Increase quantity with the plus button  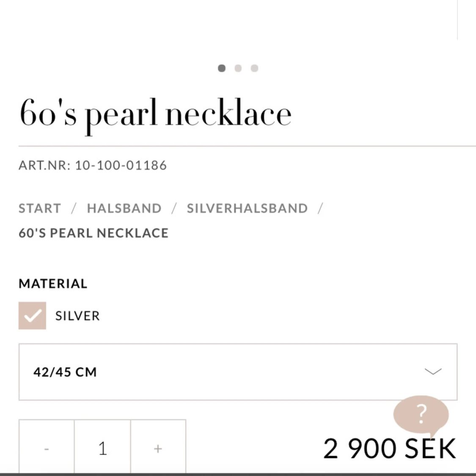click(158, 448)
